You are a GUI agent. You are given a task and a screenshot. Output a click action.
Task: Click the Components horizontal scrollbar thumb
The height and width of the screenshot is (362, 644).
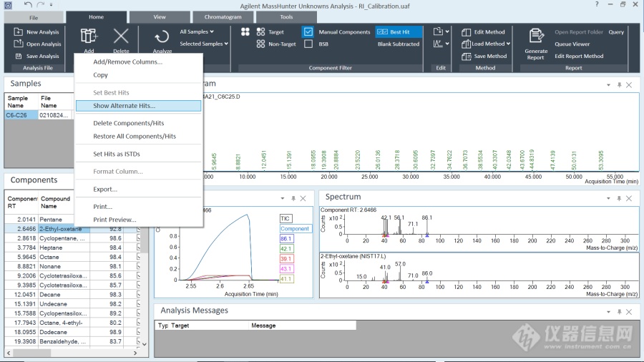32,353
